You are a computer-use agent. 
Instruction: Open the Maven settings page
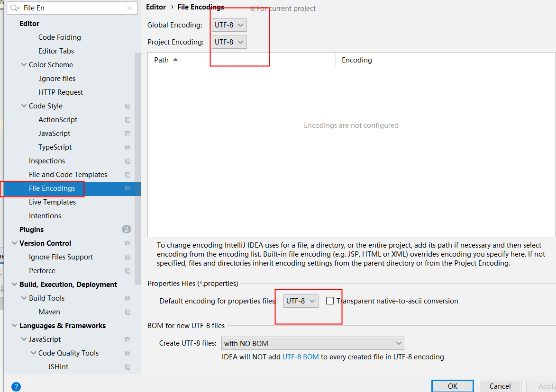coord(49,312)
